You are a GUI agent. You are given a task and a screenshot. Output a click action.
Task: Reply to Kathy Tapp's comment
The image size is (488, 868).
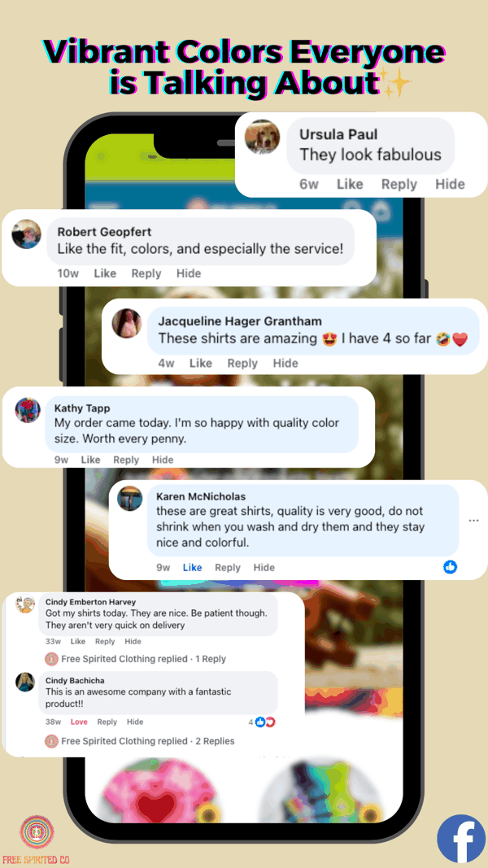coord(126,460)
